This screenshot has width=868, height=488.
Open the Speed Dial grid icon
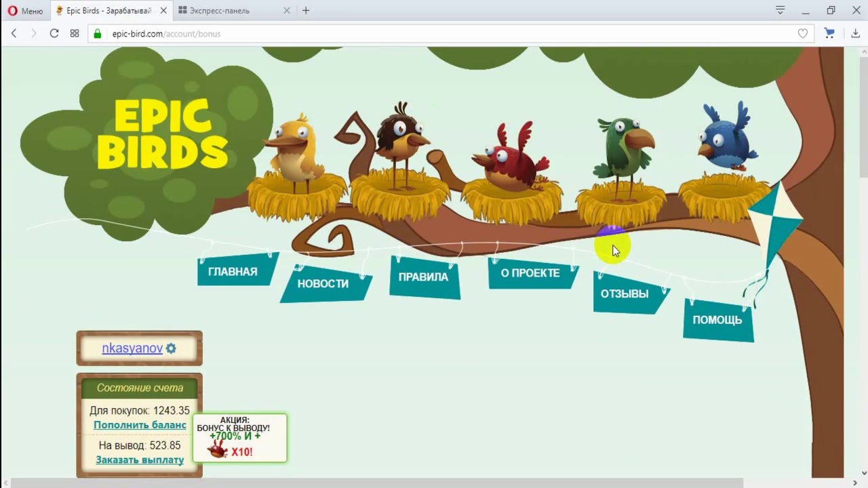click(75, 33)
